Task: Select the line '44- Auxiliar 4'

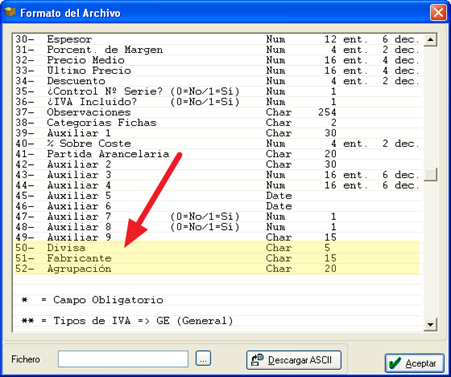Action: click(218, 185)
